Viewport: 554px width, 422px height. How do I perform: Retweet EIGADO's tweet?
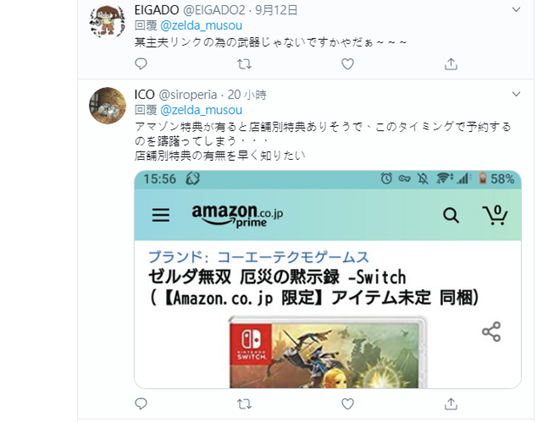pyautogui.click(x=244, y=64)
